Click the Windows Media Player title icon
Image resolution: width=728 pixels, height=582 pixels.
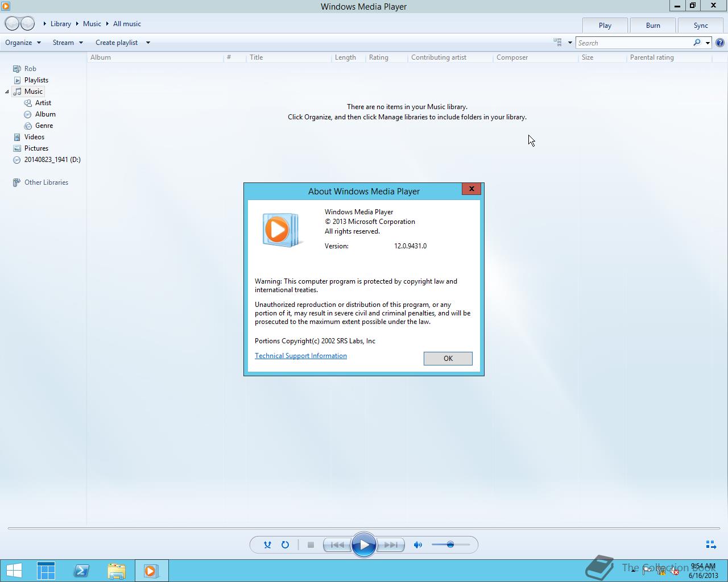pos(6,6)
